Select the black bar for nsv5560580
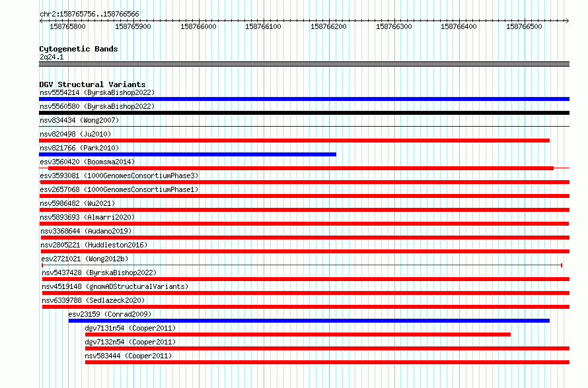Viewport: 588px width, 388px height. click(x=304, y=113)
